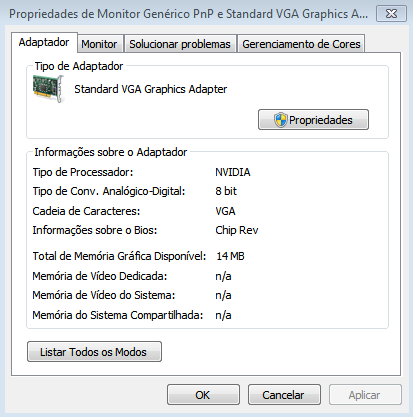This screenshot has height=417, width=413.
Task: Click the Tipo de Adaptador group label
Action: 79,66
